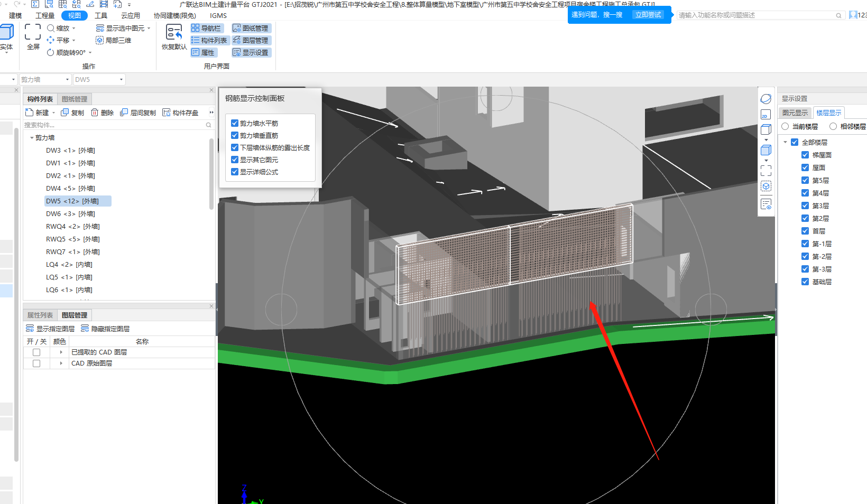Click the display settings list-eye icon in viewport toolbar

tap(766, 204)
